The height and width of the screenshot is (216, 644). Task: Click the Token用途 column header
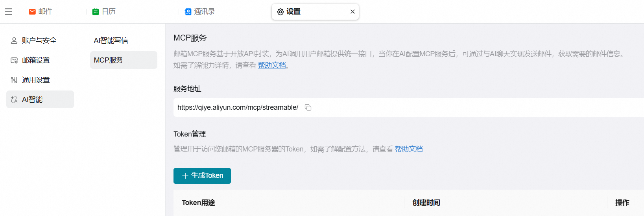tap(198, 203)
